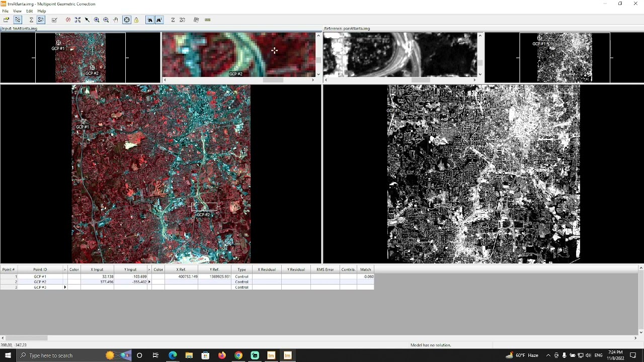Click the input zoom view horizontal scrollbar
Screen dimensions: 644x362
tap(238, 80)
